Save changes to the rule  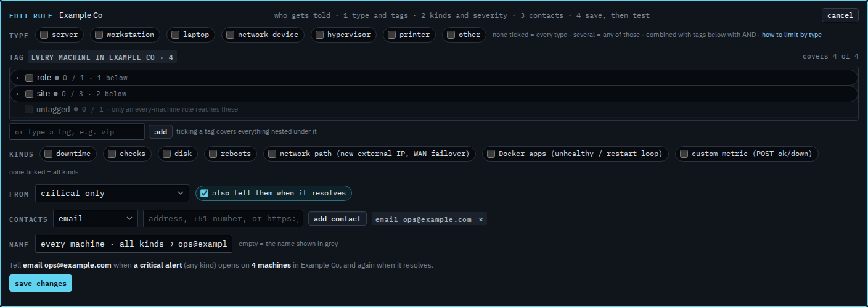tap(41, 284)
